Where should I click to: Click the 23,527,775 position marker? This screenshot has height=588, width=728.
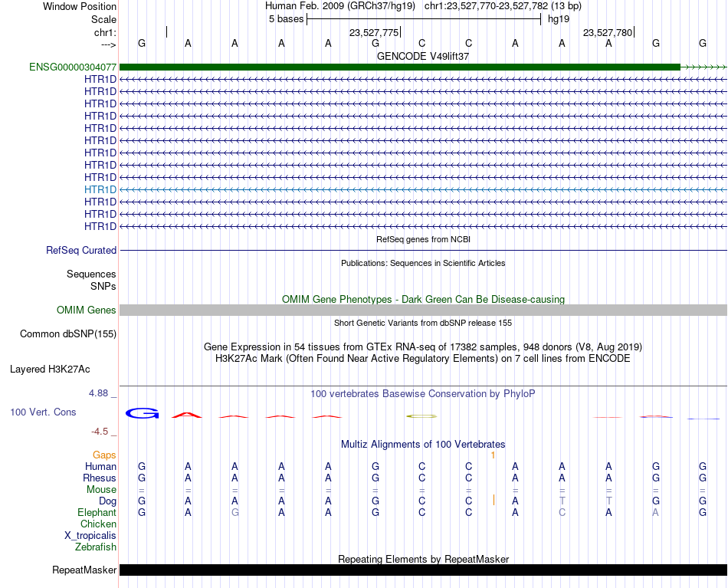tap(374, 32)
